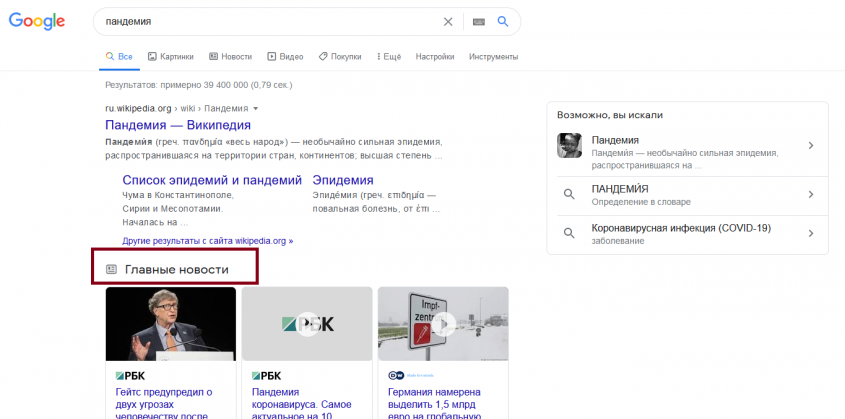Click the Google logo

pos(37,22)
